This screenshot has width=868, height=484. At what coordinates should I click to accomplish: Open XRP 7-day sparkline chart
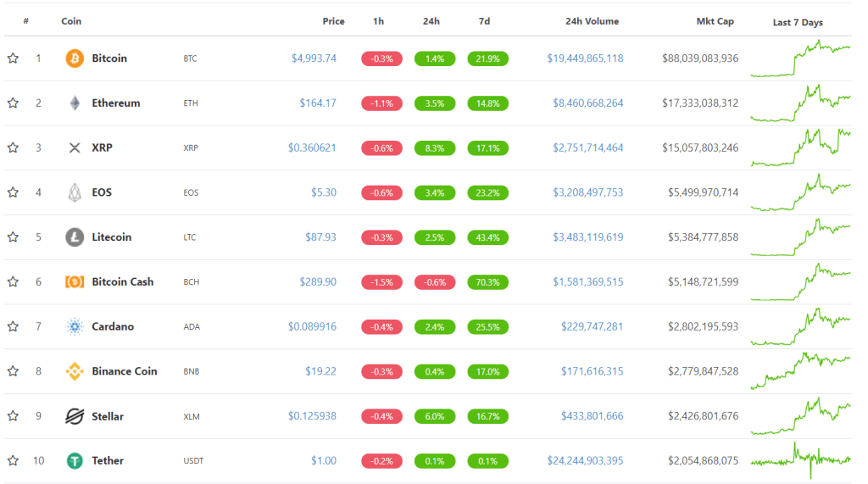pos(800,147)
